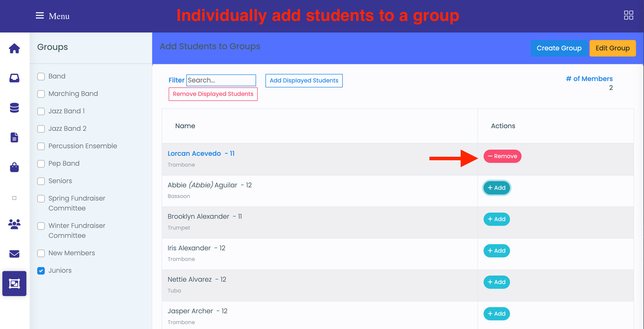Select the People groups icon in the sidebar

point(14,224)
